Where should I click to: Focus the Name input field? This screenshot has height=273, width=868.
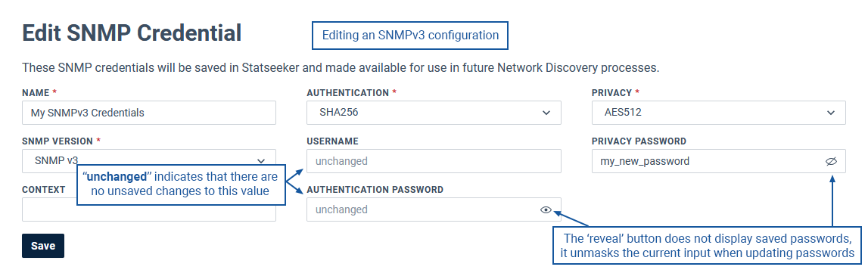pos(149,113)
